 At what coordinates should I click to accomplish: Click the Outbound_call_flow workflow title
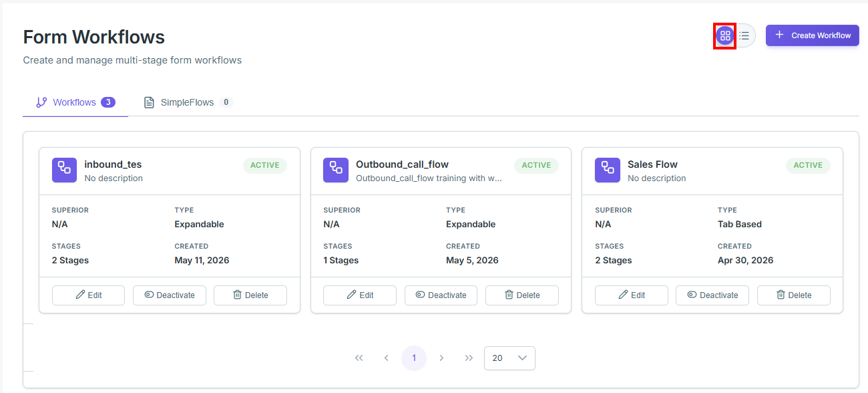pos(402,164)
